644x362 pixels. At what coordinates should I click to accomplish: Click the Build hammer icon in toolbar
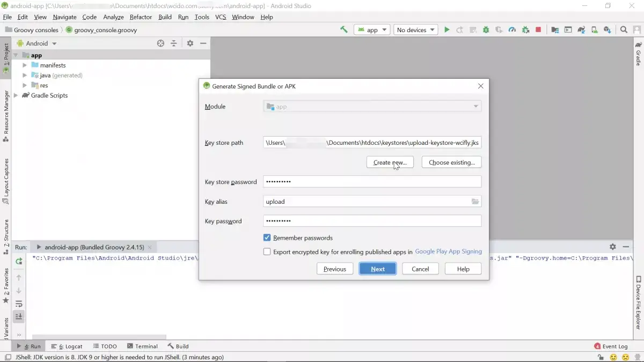(x=344, y=30)
